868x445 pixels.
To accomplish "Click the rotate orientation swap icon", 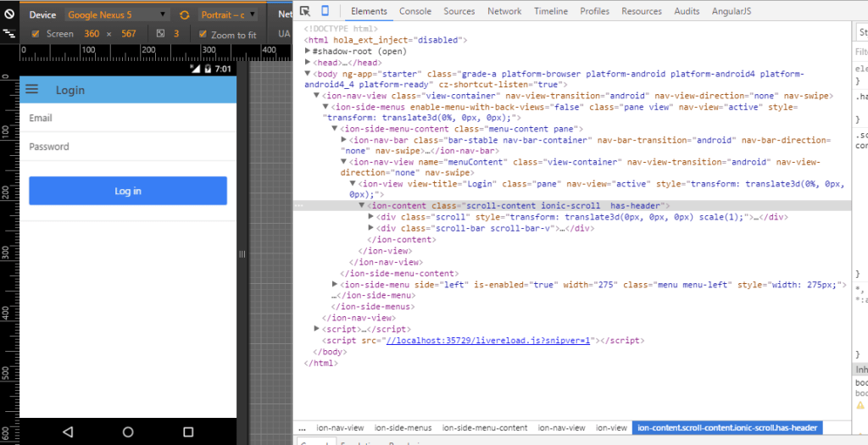I will tap(184, 15).
